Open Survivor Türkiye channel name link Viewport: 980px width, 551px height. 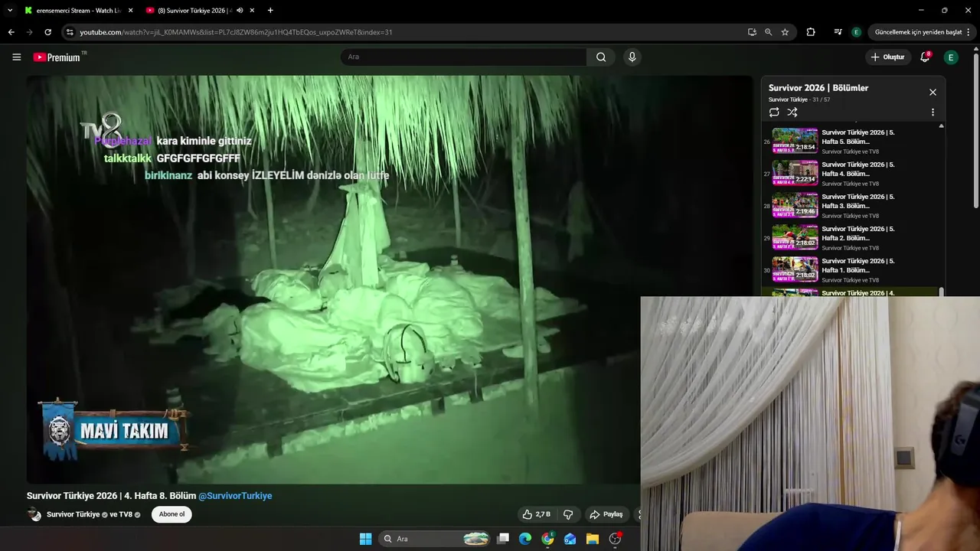pyautogui.click(x=73, y=514)
